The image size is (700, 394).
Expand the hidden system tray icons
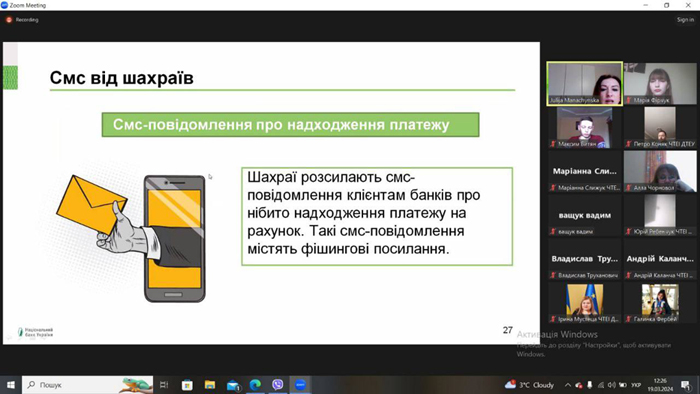coord(567,385)
